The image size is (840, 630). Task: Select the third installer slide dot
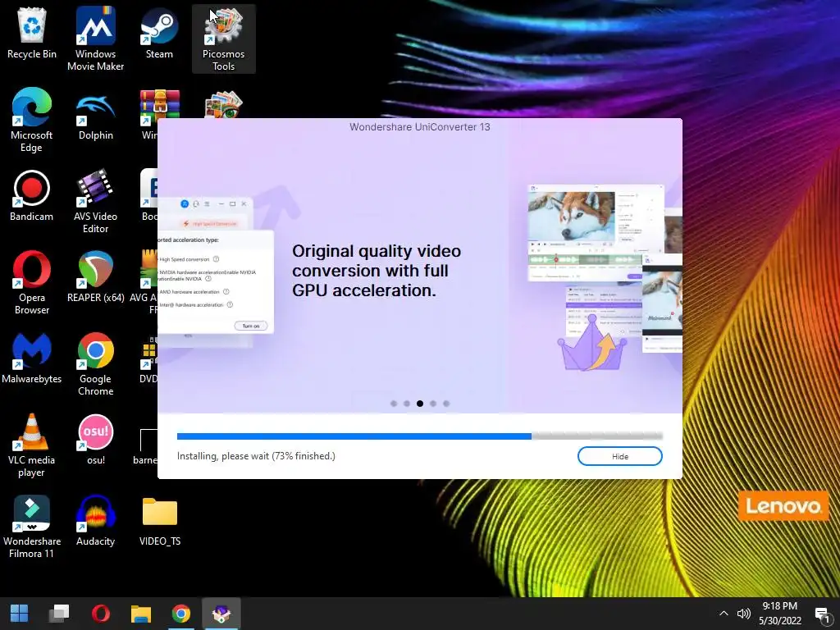pyautogui.click(x=420, y=404)
